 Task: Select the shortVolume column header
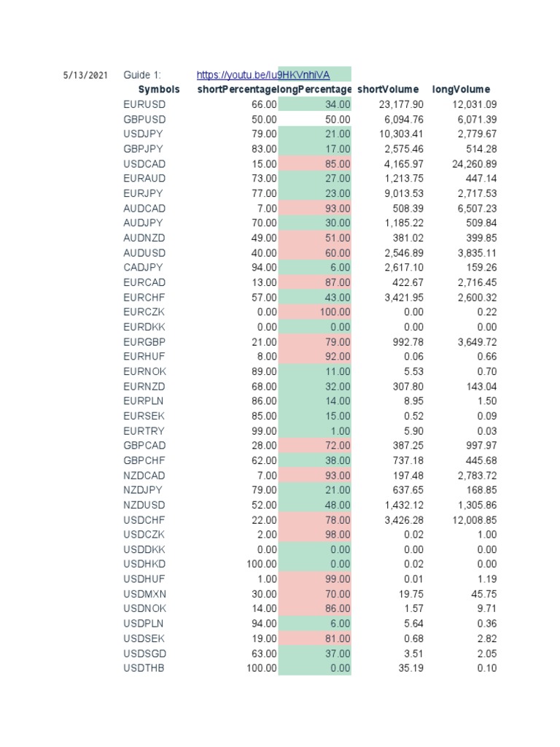coord(387,90)
